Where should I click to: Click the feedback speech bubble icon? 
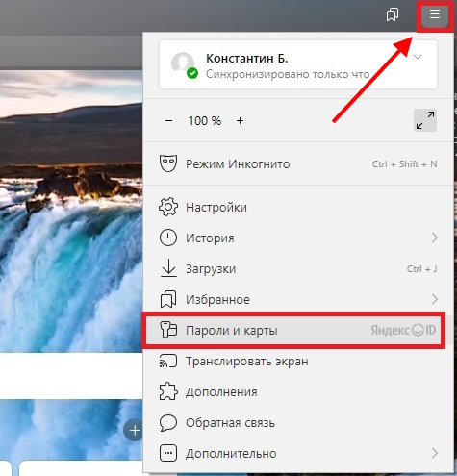[168, 423]
